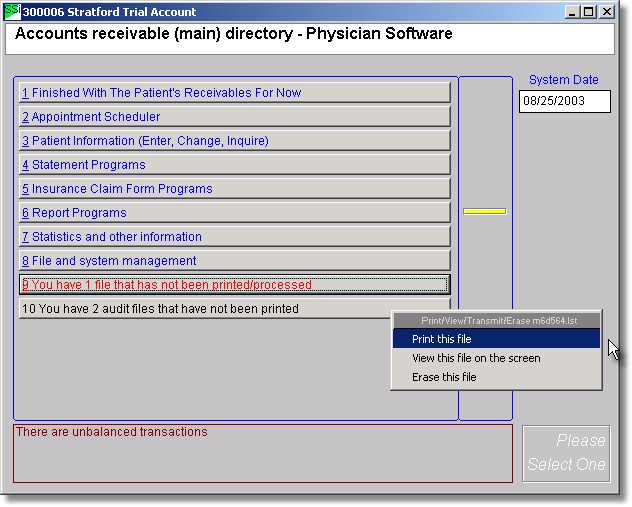Select Finished With The Patient's Receivables For Now
This screenshot has height=507, width=632.
point(235,93)
